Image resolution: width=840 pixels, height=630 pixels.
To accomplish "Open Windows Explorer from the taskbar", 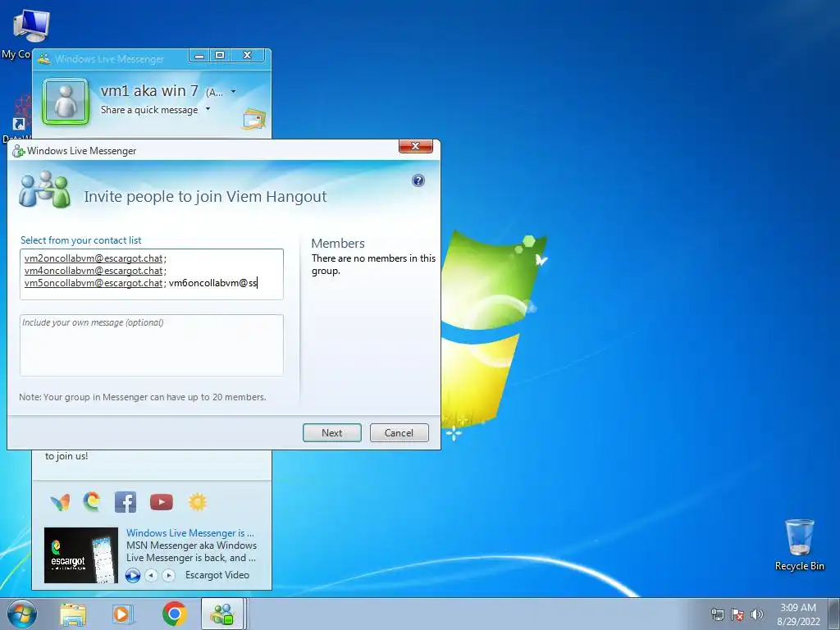I will point(73,614).
